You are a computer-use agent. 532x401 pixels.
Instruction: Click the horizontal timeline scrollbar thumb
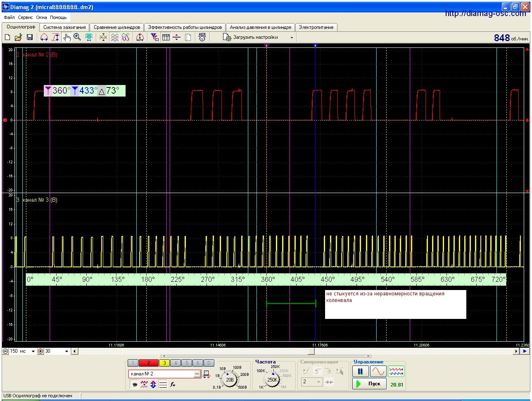(311, 351)
